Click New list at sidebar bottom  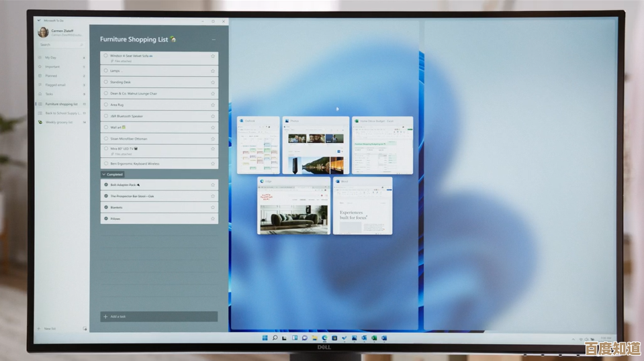point(50,329)
